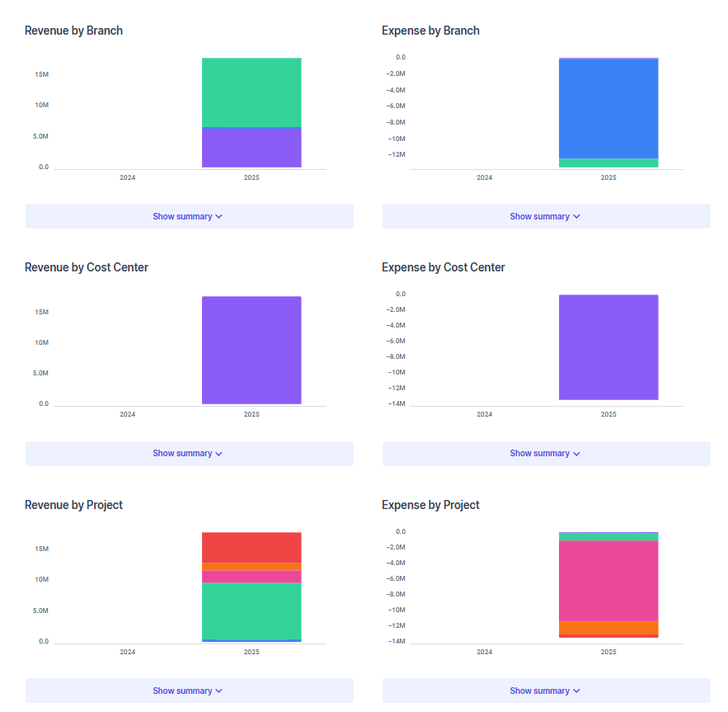This screenshot has width=728, height=712.
Task: Open Show summary for Revenue by Cost Center
Action: coord(188,453)
